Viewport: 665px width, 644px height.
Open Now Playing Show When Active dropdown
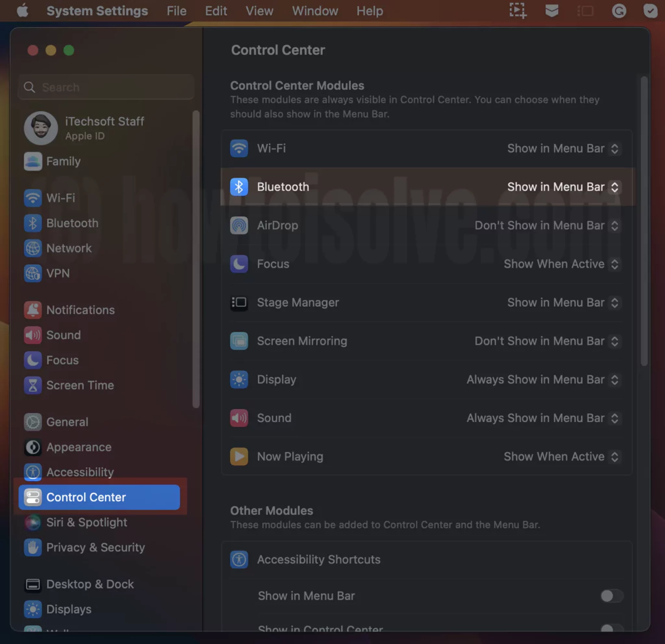tap(562, 456)
